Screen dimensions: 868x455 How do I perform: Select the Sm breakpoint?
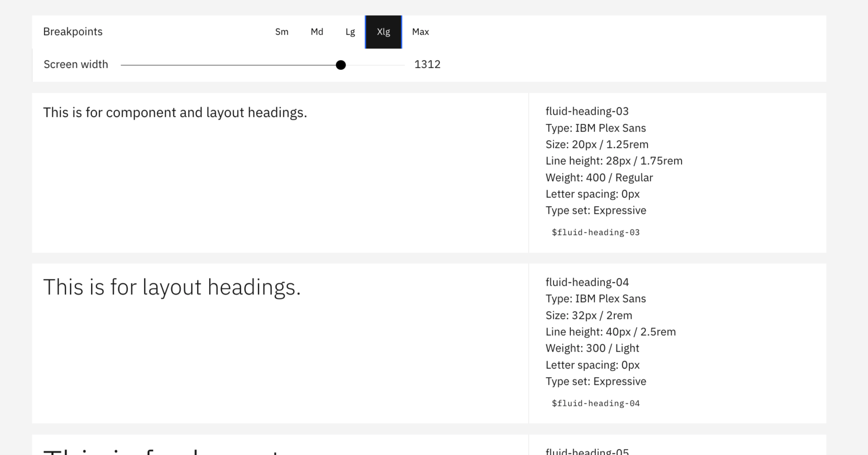pyautogui.click(x=282, y=32)
